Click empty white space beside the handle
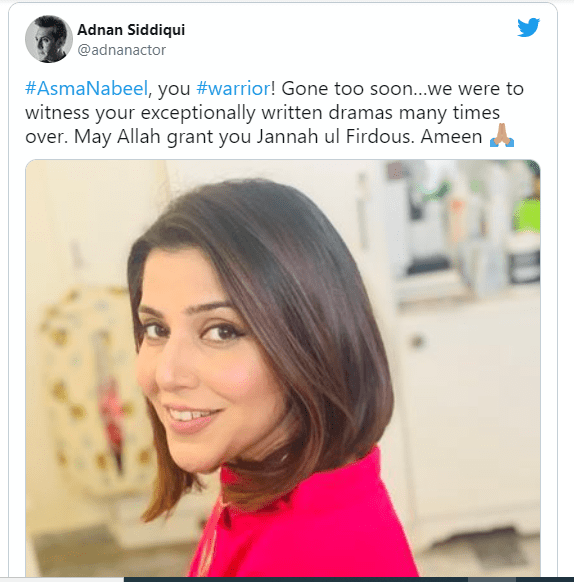 [x=334, y=50]
